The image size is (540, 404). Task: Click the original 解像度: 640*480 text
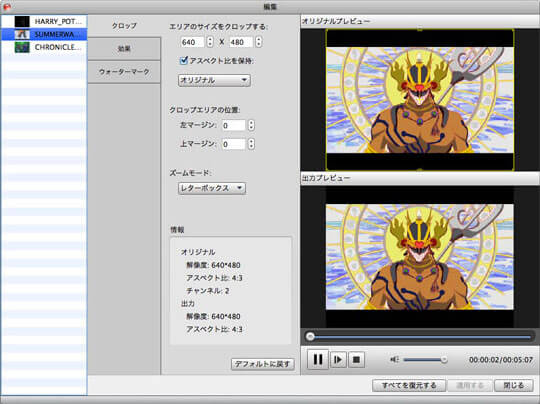coord(213,265)
